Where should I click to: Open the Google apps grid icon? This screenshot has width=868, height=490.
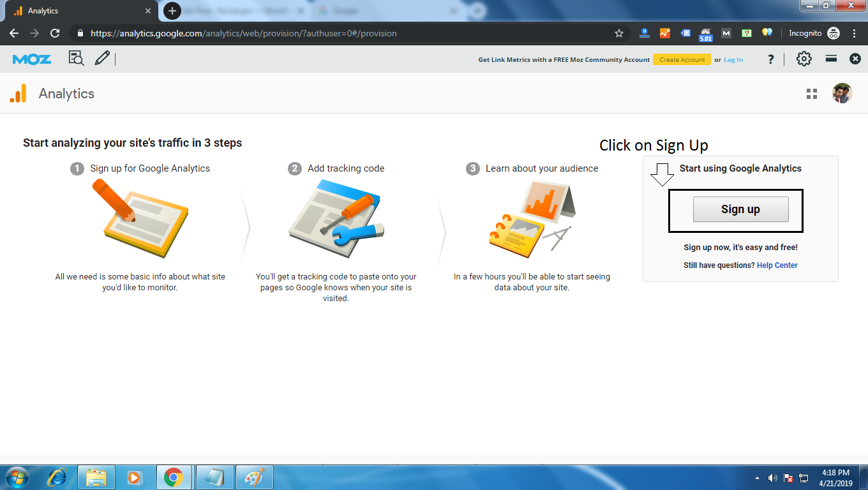(812, 94)
